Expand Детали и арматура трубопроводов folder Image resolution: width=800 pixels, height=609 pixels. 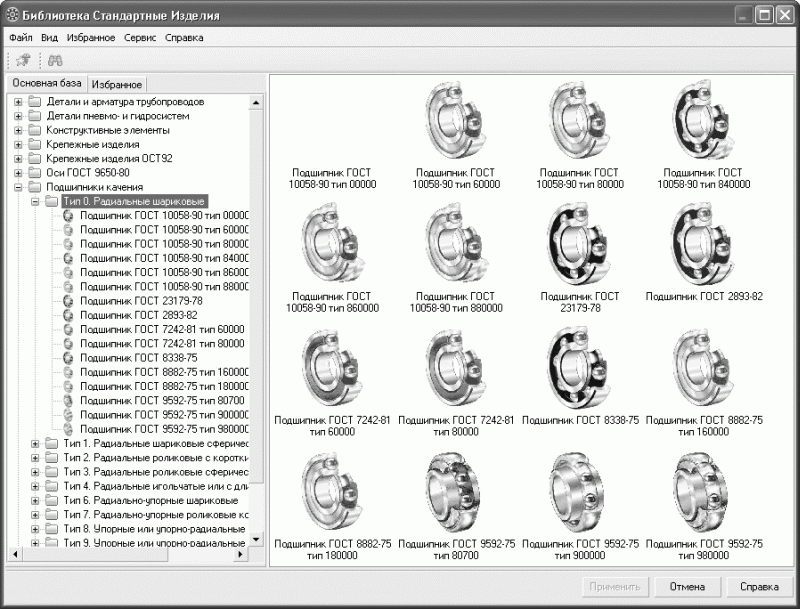pos(18,102)
